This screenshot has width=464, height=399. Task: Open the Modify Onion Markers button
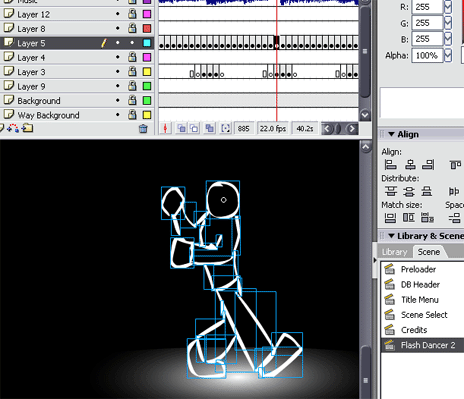[x=226, y=128]
